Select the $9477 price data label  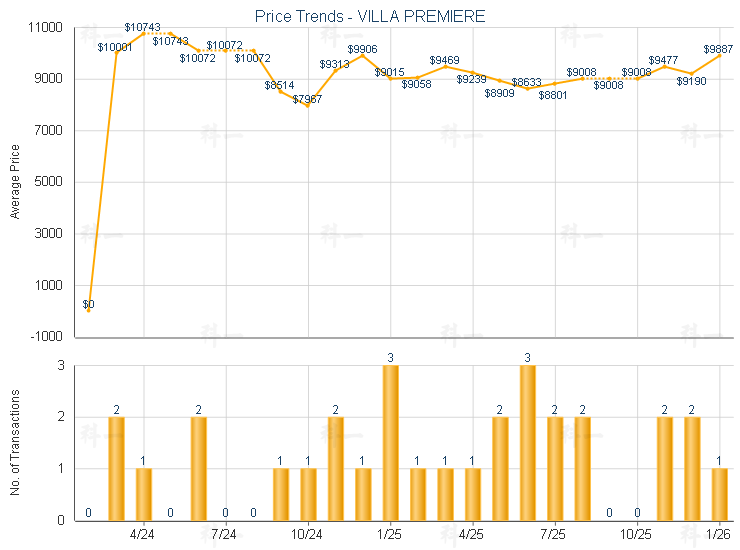tap(664, 61)
